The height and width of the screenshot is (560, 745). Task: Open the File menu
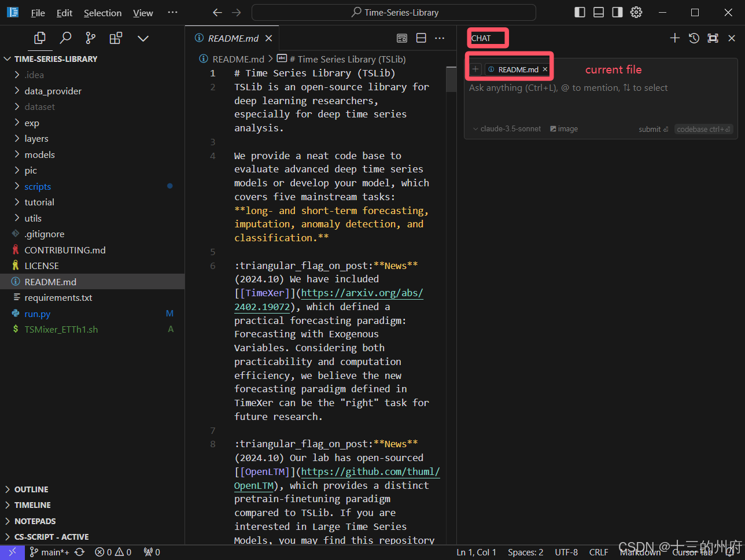point(38,13)
